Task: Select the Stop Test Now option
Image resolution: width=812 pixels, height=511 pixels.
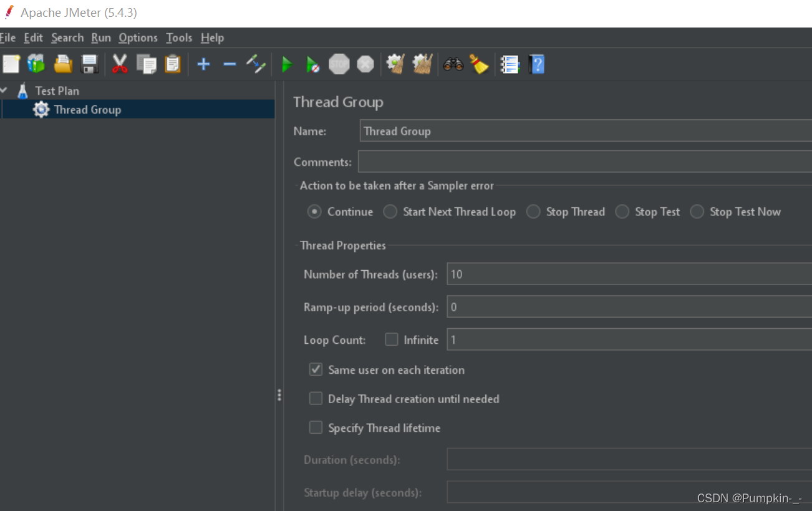Action: [x=697, y=212]
